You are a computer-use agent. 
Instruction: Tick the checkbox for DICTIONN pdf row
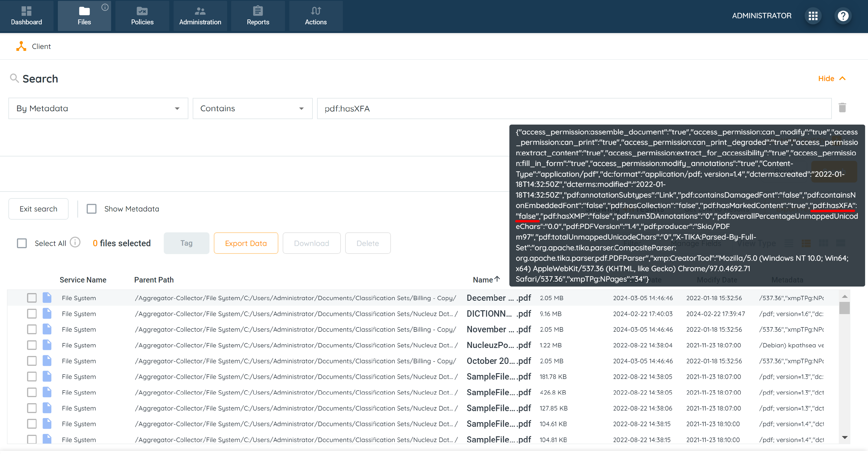(x=32, y=314)
